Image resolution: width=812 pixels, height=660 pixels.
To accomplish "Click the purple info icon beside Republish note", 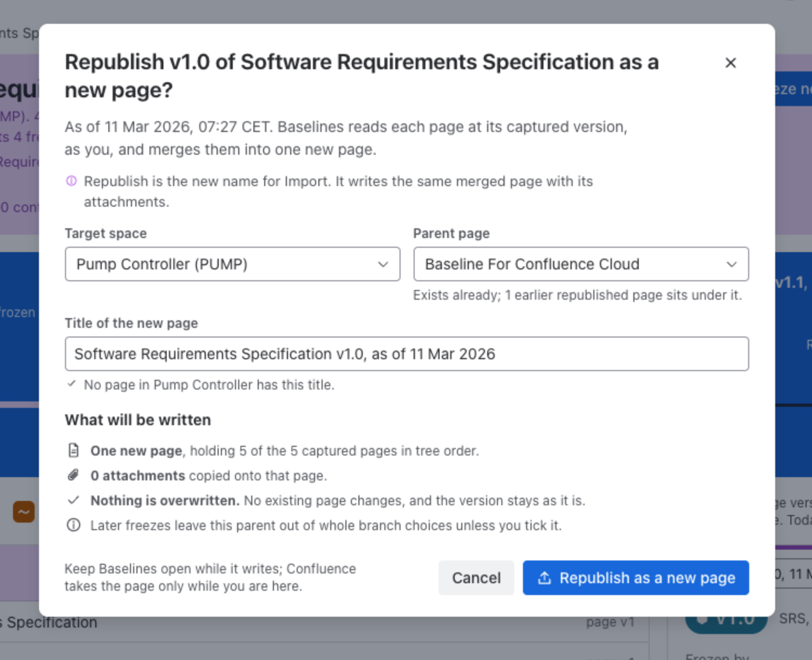I will point(71,181).
